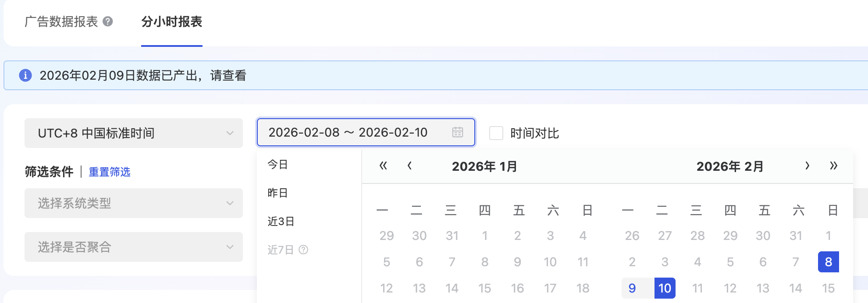Switch to the 广告数据报表 tab

[x=61, y=21]
